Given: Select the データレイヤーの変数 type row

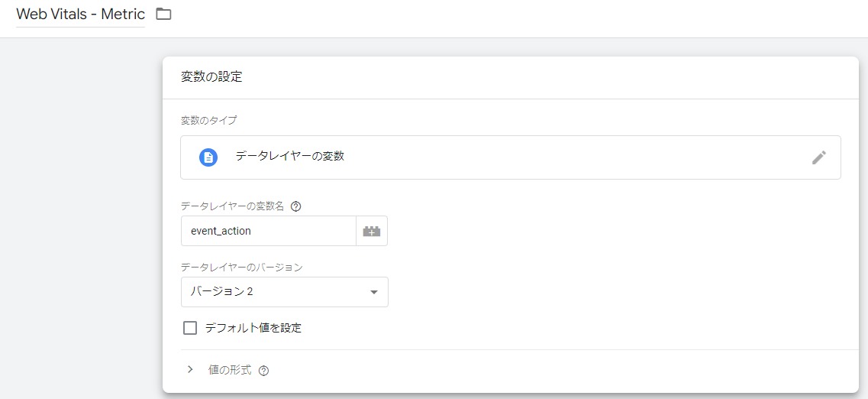Looking at the screenshot, I should pyautogui.click(x=510, y=157).
